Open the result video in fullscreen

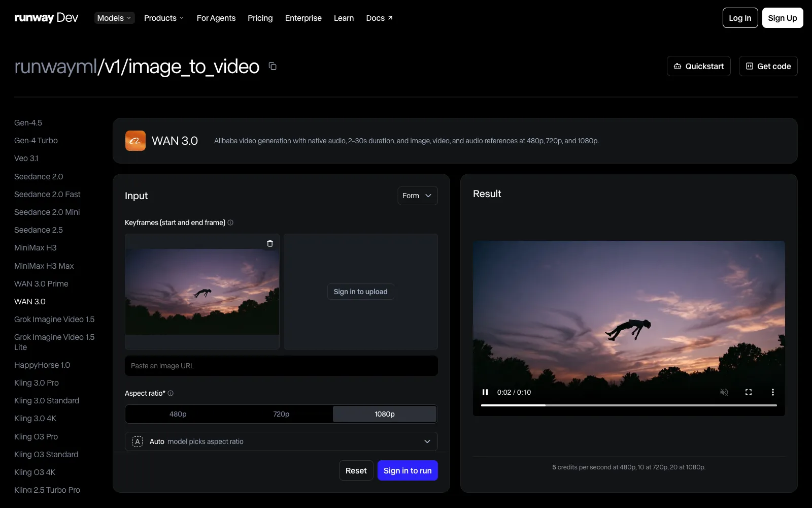[749, 392]
